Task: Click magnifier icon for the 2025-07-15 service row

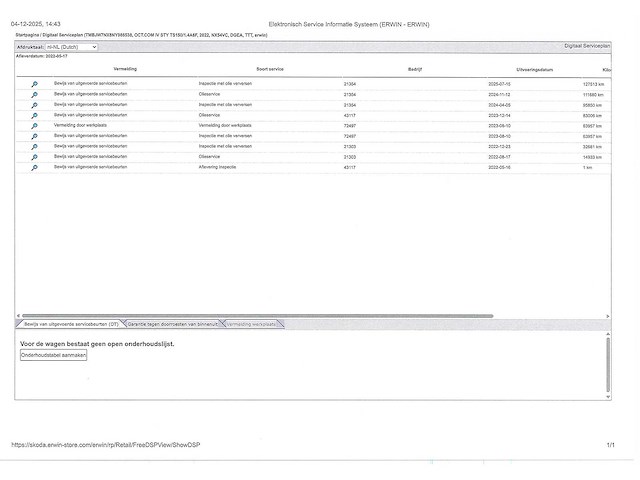Action: tap(34, 84)
